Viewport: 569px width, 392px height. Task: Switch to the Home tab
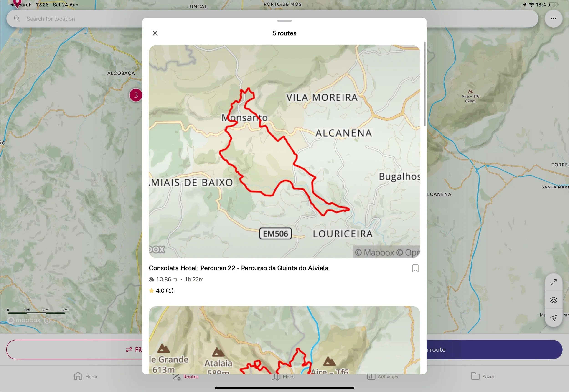coord(86,377)
